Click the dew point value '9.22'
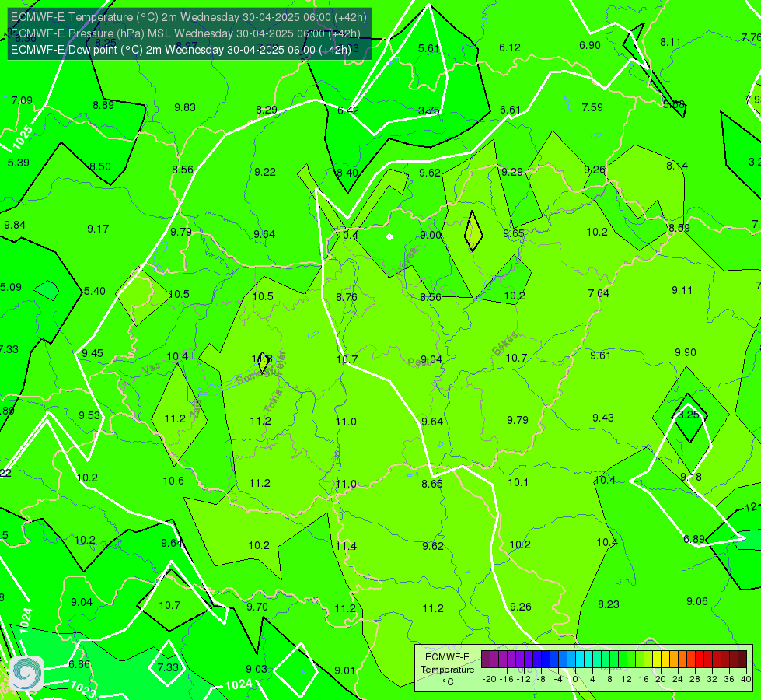Viewport: 761px width, 700px height. 265,173
